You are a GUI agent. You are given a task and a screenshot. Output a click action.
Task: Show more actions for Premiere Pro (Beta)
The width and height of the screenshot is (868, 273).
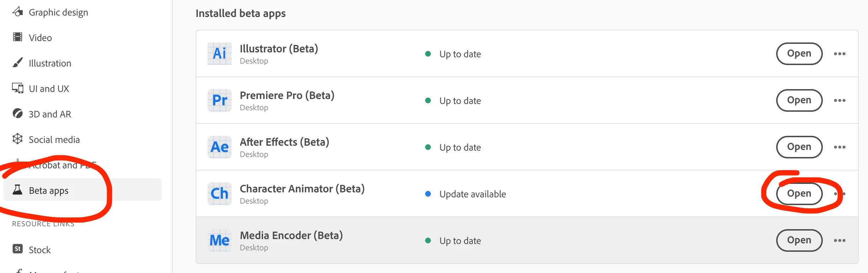pos(839,100)
